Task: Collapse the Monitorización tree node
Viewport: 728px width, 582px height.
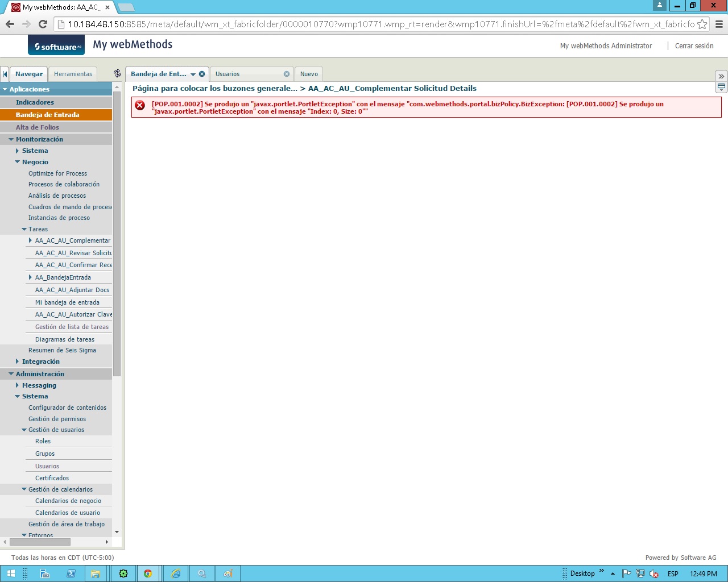Action: pos(11,139)
